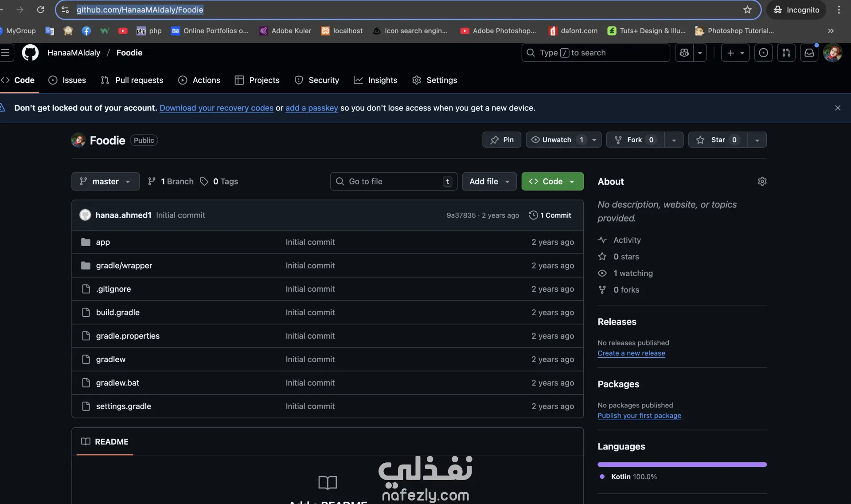This screenshot has height=504, width=851.
Task: Open About settings gear icon
Action: coord(762,181)
